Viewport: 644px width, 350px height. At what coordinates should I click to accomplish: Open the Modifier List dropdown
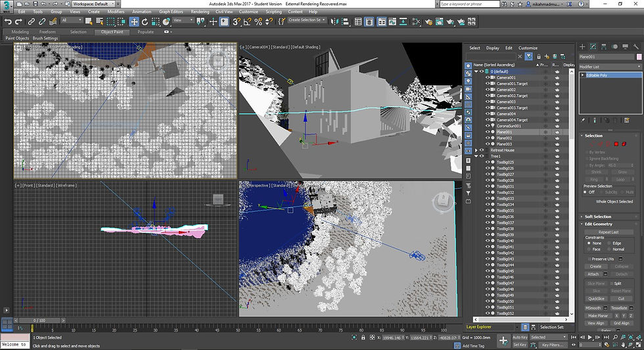coord(610,66)
